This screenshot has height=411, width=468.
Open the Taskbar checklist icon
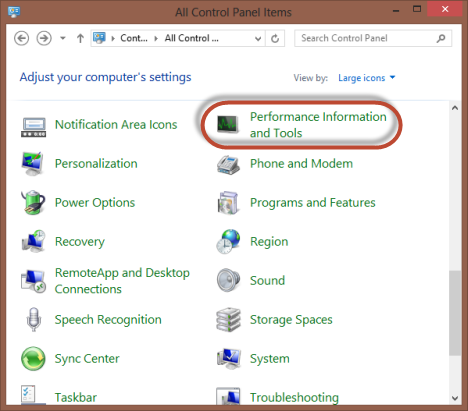[x=33, y=395]
